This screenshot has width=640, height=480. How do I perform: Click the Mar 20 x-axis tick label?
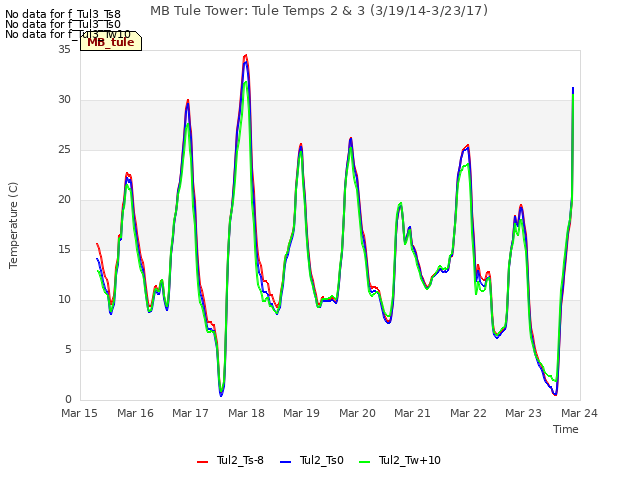(358, 413)
